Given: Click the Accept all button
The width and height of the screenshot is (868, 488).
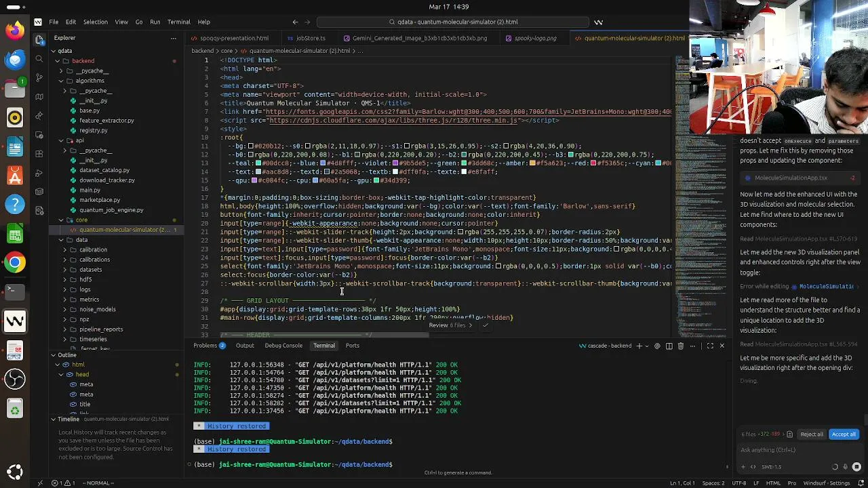Looking at the screenshot, I should click(x=844, y=434).
